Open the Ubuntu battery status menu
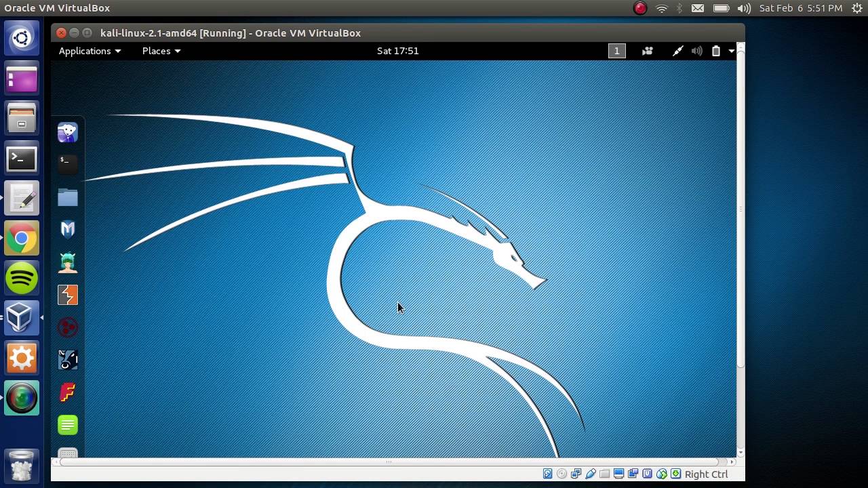Viewport: 868px width, 488px height. (x=721, y=8)
